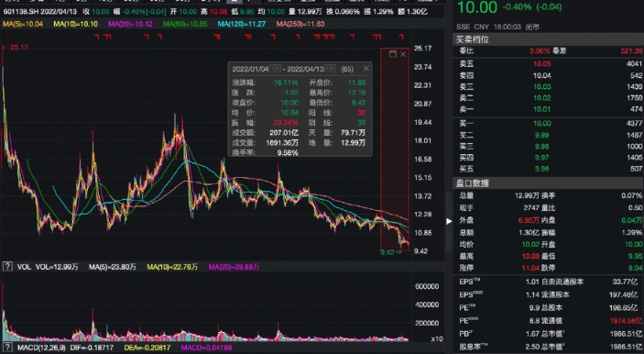Select the MA(5)=10.04 indicator label
Viewport: 644px width, 354px height.
tap(23, 24)
